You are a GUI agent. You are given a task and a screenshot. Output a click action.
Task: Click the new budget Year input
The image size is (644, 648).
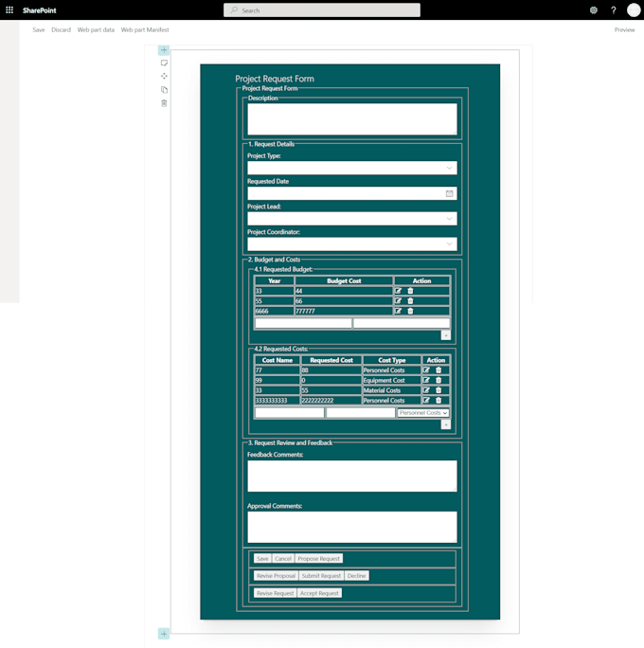click(303, 323)
